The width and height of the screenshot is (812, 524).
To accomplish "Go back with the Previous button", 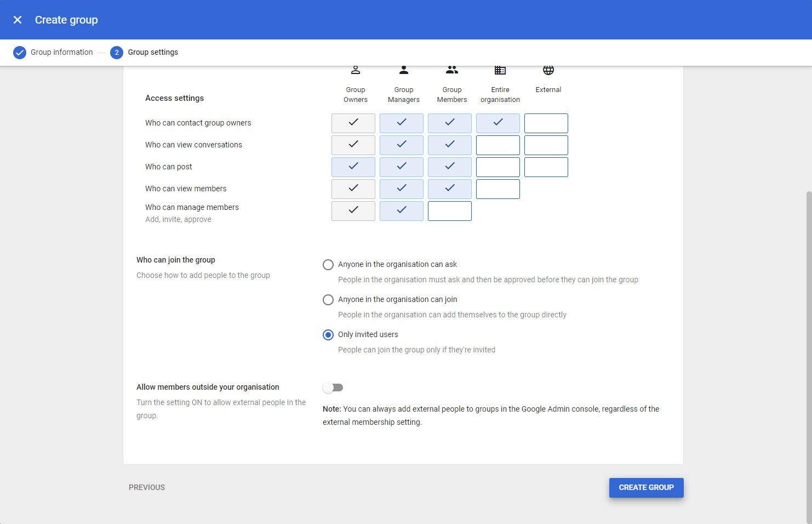I will (147, 487).
